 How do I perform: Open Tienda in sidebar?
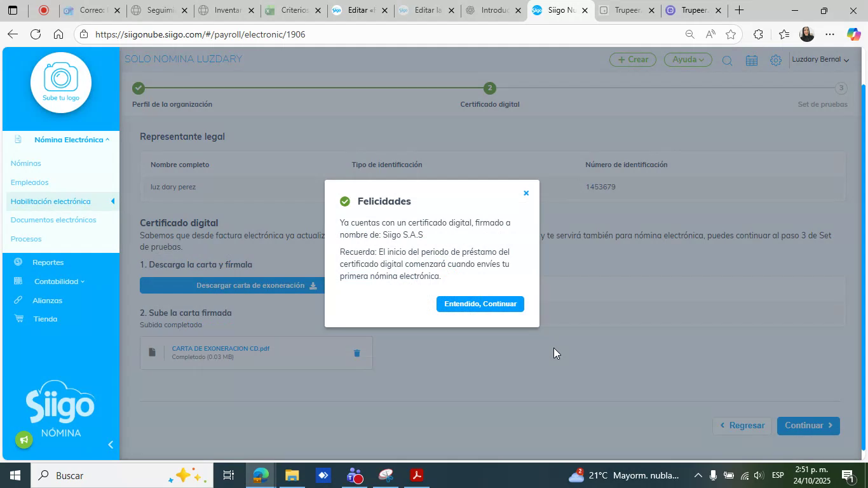[x=45, y=319]
